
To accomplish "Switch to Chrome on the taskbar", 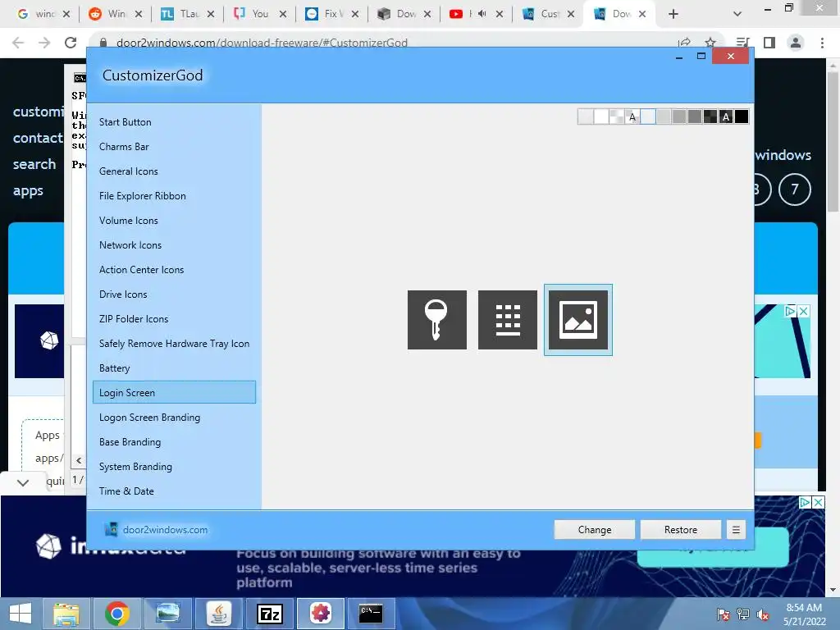I will click(x=116, y=614).
